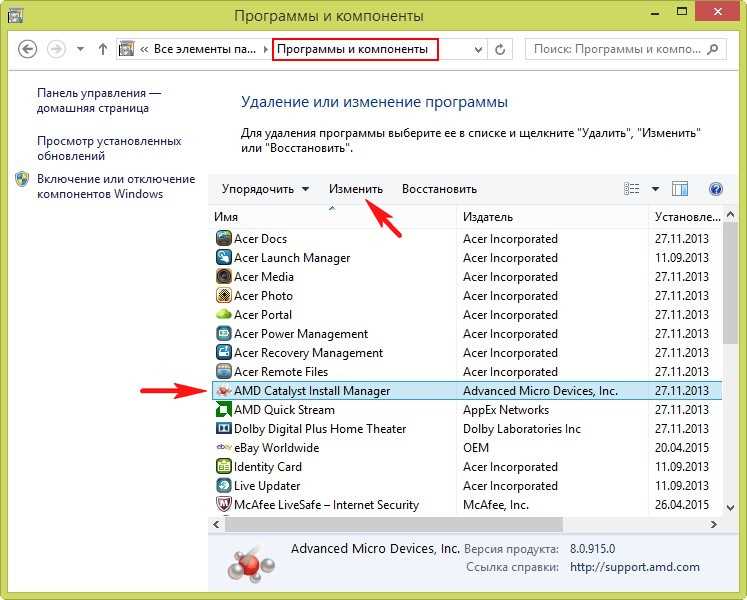The width and height of the screenshot is (747, 600).
Task: Click install date '26.04.2015' cell
Action: 682,505
